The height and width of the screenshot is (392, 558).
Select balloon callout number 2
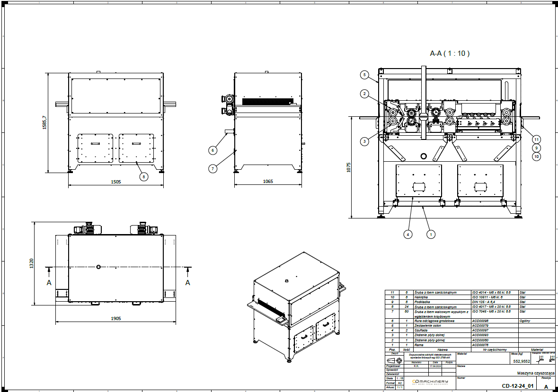point(364,94)
